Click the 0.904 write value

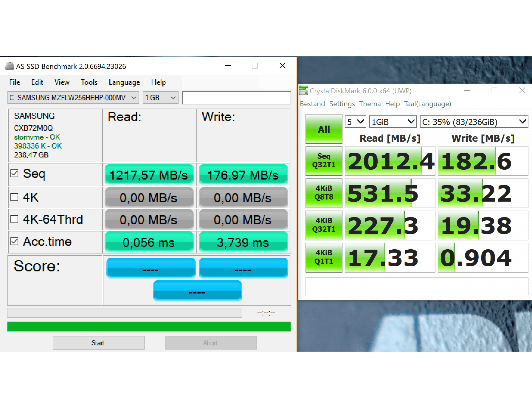pos(483,258)
